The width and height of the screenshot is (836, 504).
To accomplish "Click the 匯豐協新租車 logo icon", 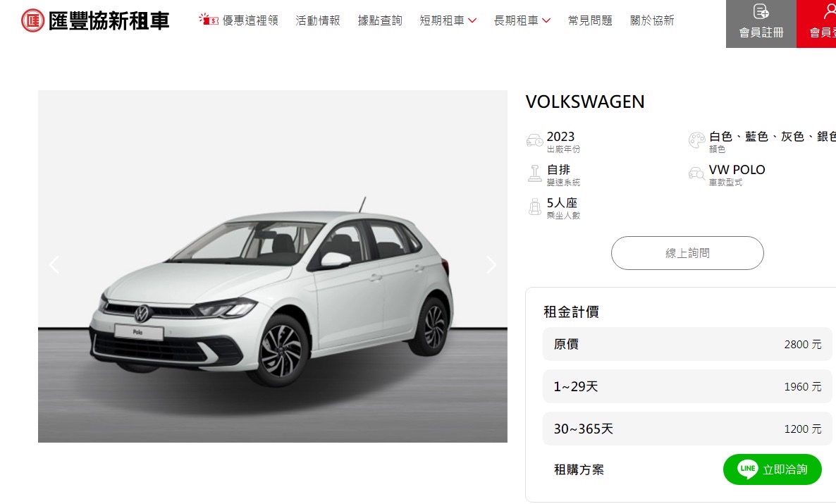I will pyautogui.click(x=32, y=20).
